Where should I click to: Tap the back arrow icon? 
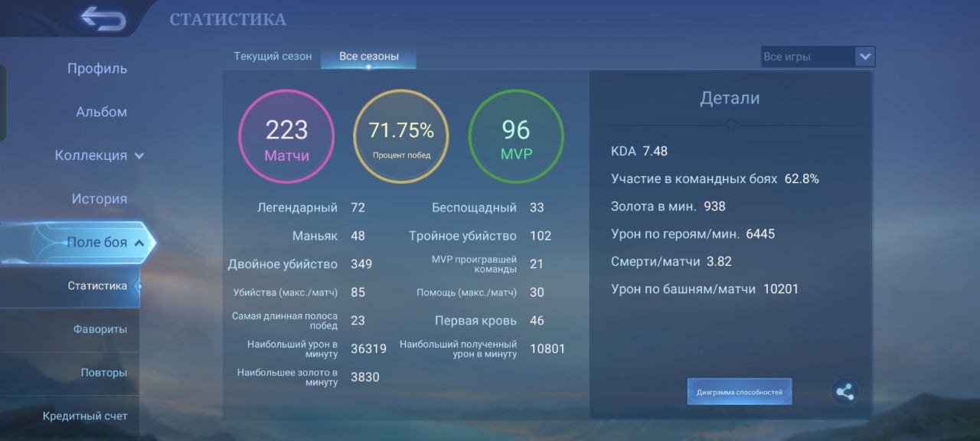click(x=103, y=18)
